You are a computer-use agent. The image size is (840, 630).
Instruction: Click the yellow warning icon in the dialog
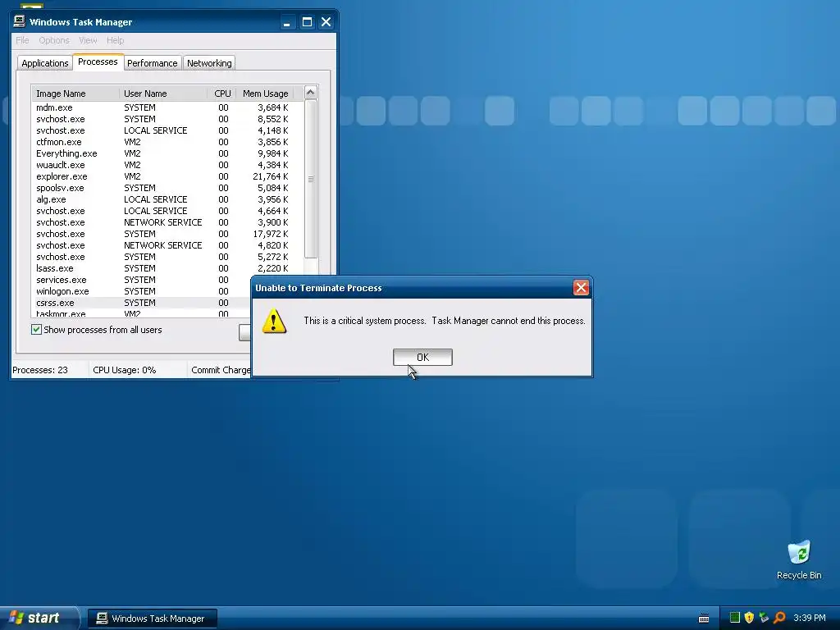pos(274,322)
